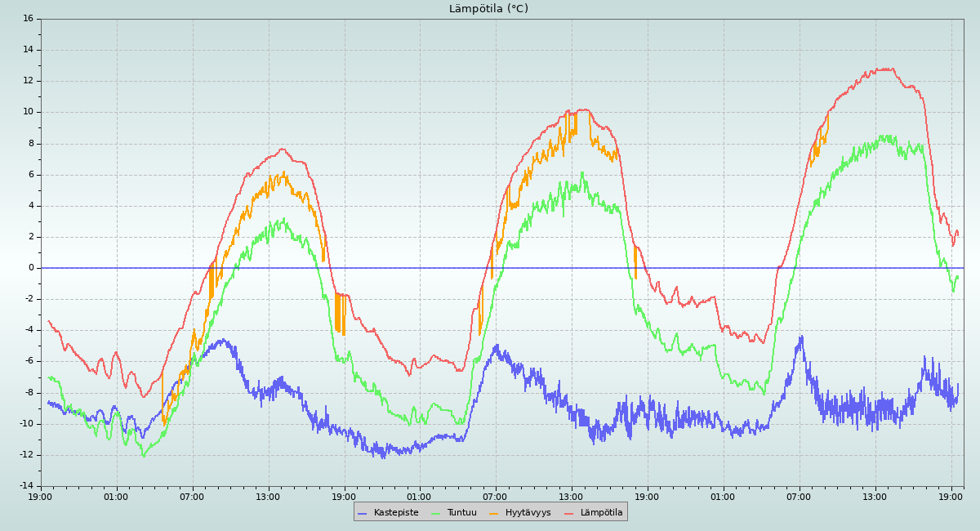Image resolution: width=980 pixels, height=531 pixels.
Task: Click the green Tuntuu legend line marker
Action: 435,513
